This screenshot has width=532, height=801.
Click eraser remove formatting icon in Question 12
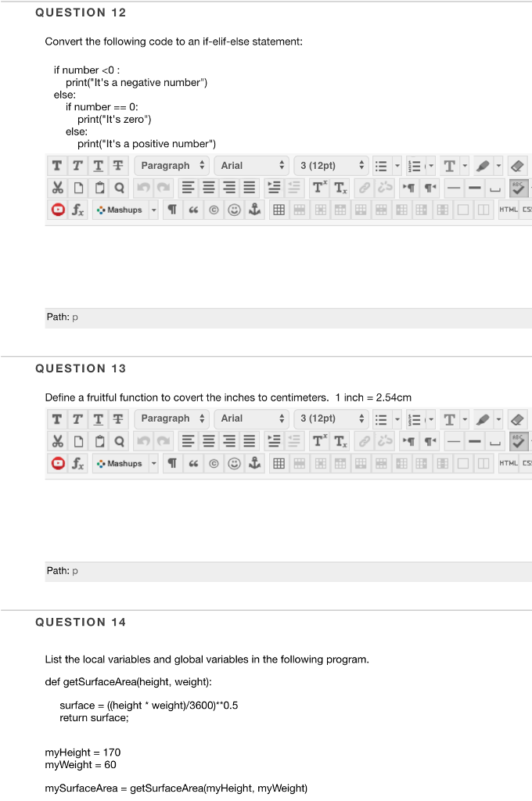pos(517,166)
